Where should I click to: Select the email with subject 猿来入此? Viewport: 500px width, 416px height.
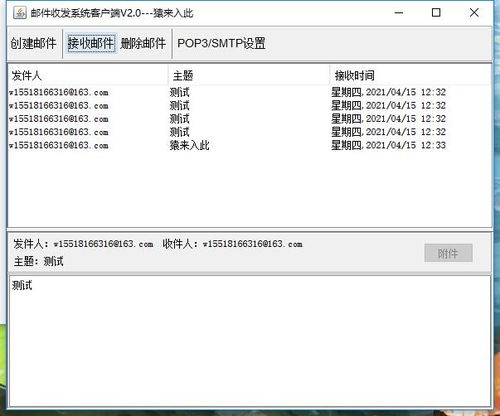[250, 145]
